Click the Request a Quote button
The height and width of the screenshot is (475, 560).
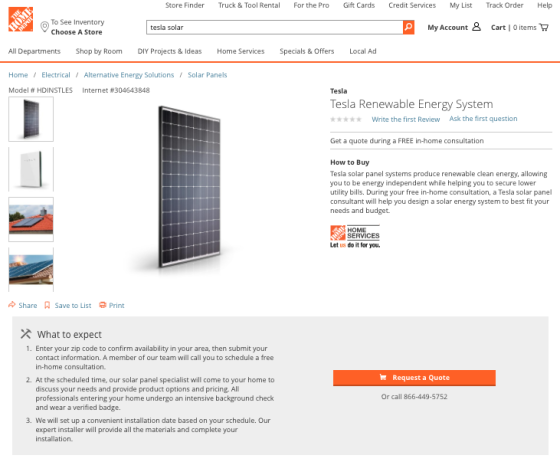[414, 378]
